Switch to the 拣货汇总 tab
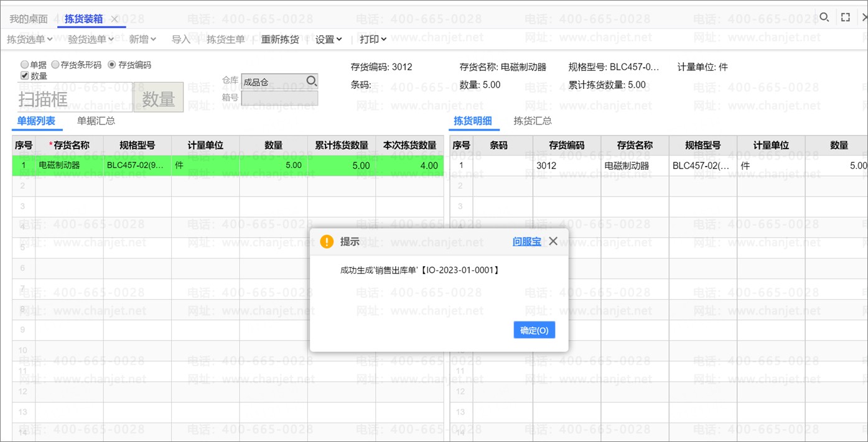Screen dimensions: 868x442 [532, 121]
